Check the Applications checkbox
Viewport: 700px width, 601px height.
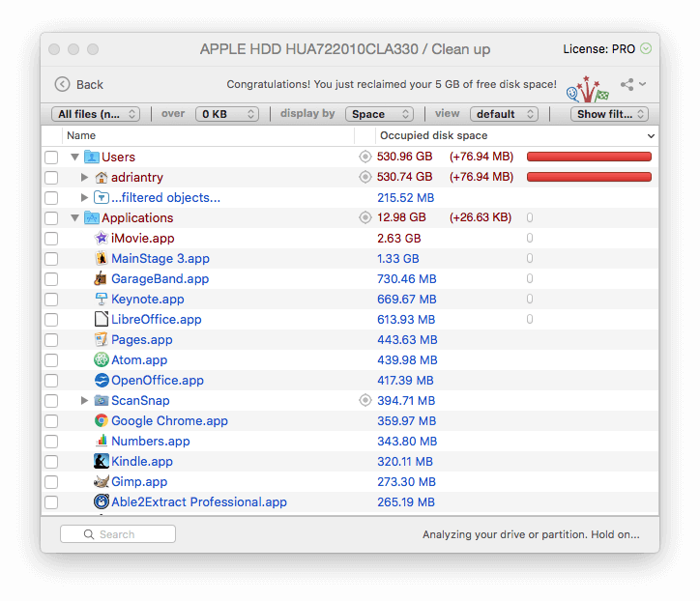tap(51, 218)
